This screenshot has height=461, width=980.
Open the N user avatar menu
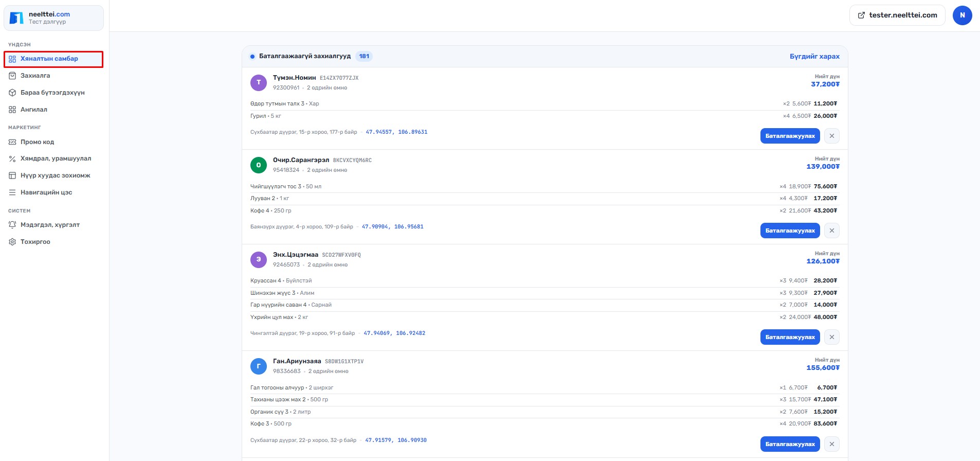click(962, 15)
